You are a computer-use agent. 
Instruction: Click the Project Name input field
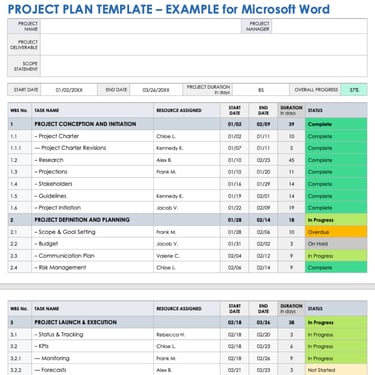pyautogui.click(x=140, y=26)
